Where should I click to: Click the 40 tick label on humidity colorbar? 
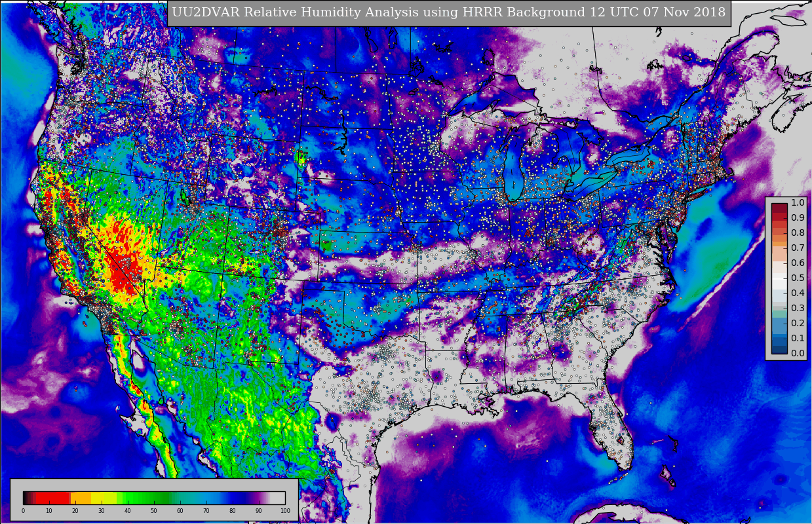point(128,511)
